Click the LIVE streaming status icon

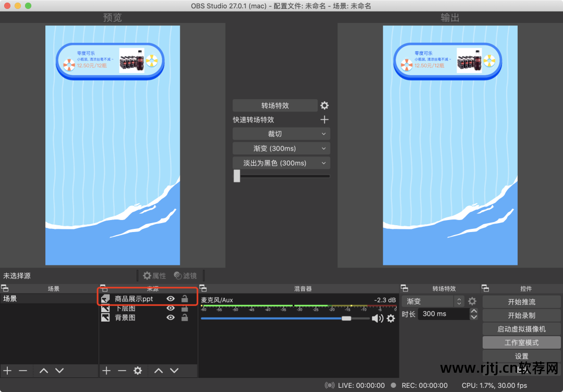click(329, 386)
